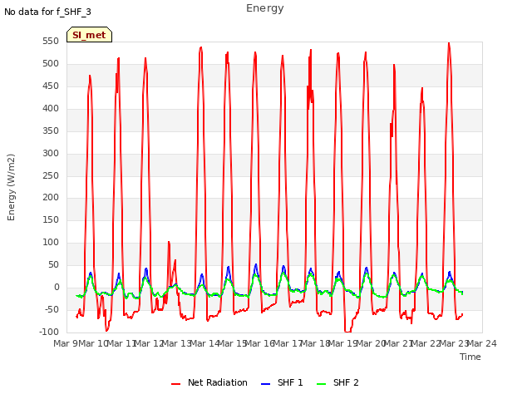Click the 150 y-axis tick label

[51, 219]
